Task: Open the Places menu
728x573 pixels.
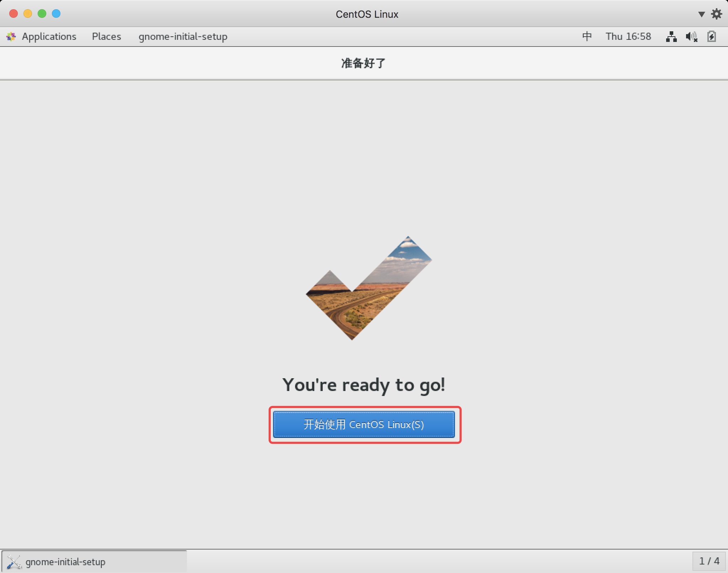Action: tap(106, 36)
